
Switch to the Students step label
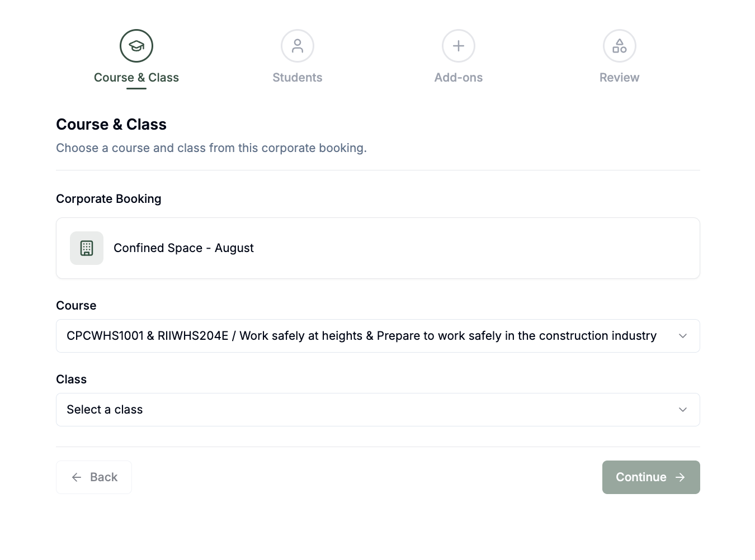pos(298,78)
